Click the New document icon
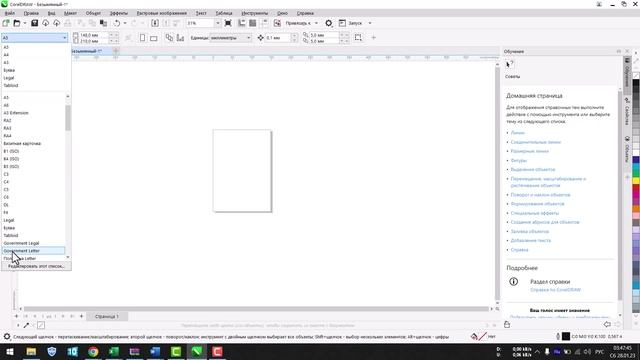Screen dimensions: 640x360 6,23
